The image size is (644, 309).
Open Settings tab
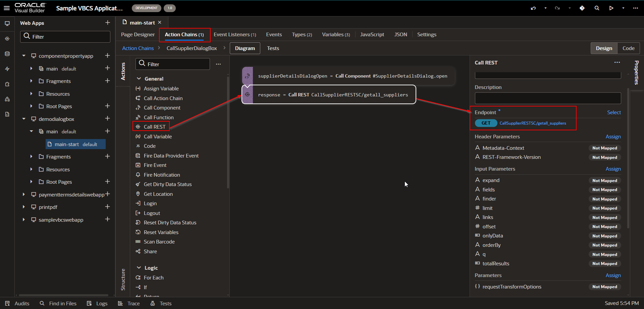pyautogui.click(x=427, y=35)
